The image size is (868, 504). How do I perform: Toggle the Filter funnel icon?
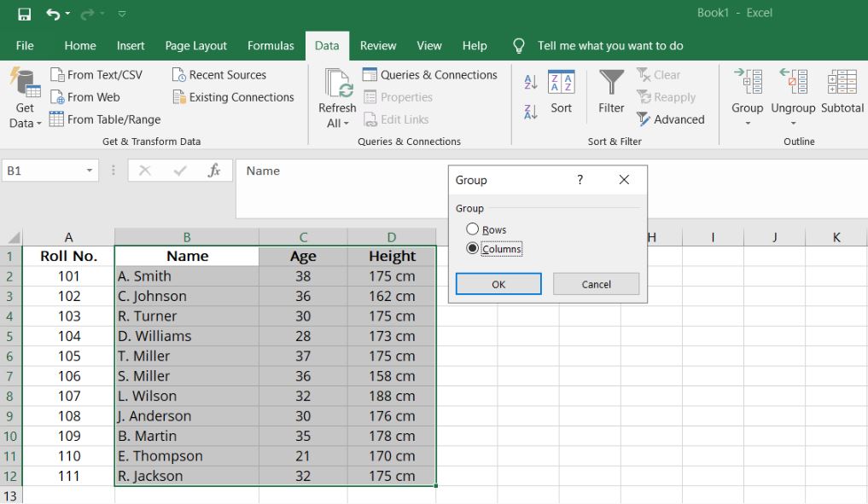click(x=611, y=82)
